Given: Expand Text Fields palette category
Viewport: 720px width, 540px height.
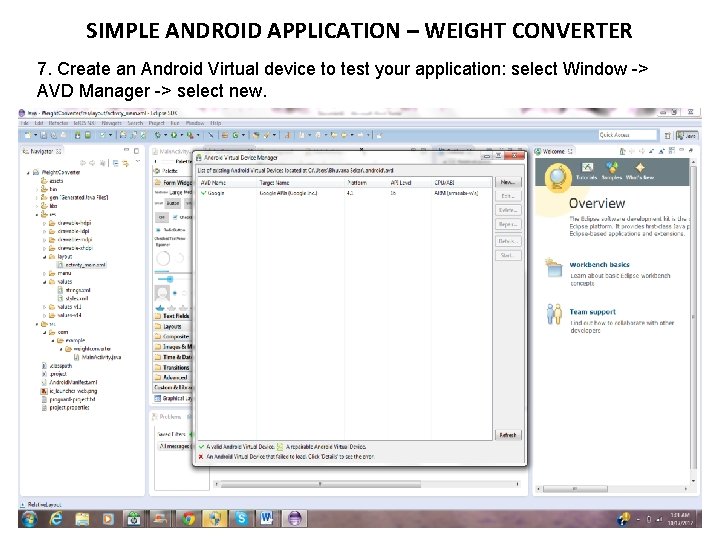Looking at the screenshot, I should [173, 316].
